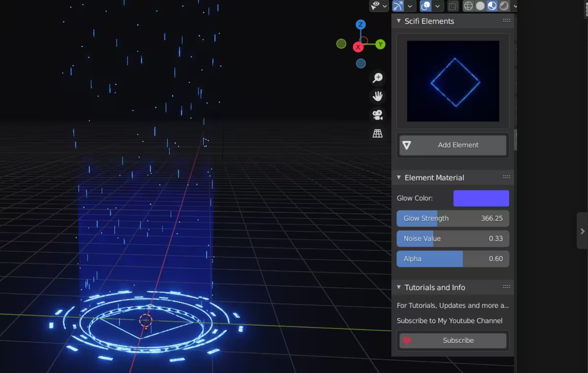588x373 pixels.
Task: Collapse the Element Material panel
Action: click(399, 178)
